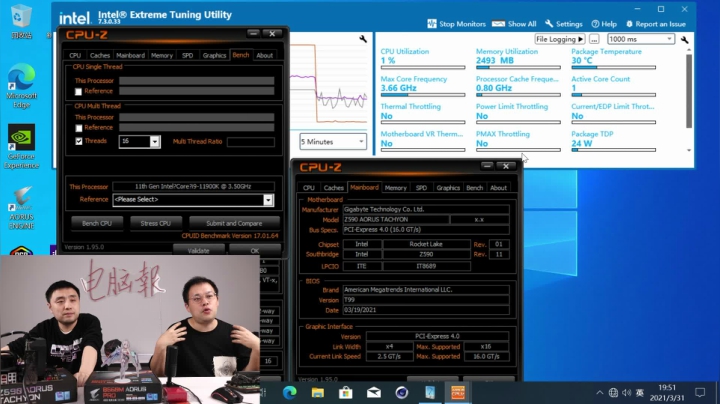This screenshot has height=404, width=720.
Task: Open the Threads count dropdown
Action: click(155, 141)
